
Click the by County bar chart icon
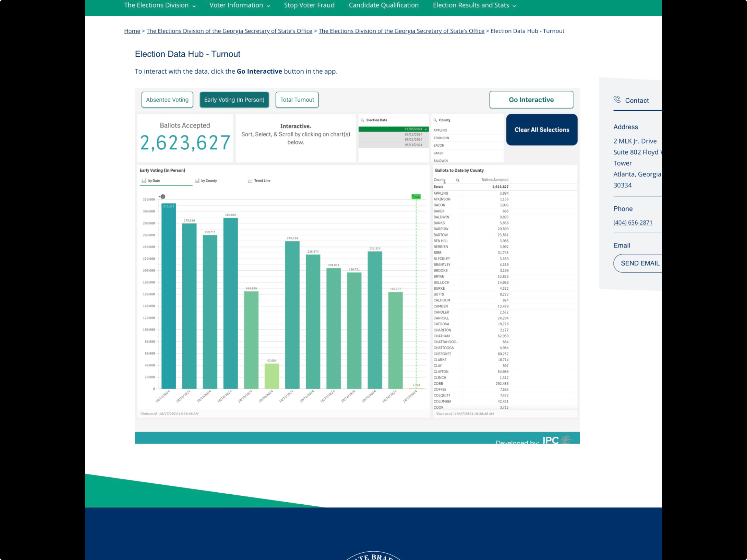[x=197, y=181]
